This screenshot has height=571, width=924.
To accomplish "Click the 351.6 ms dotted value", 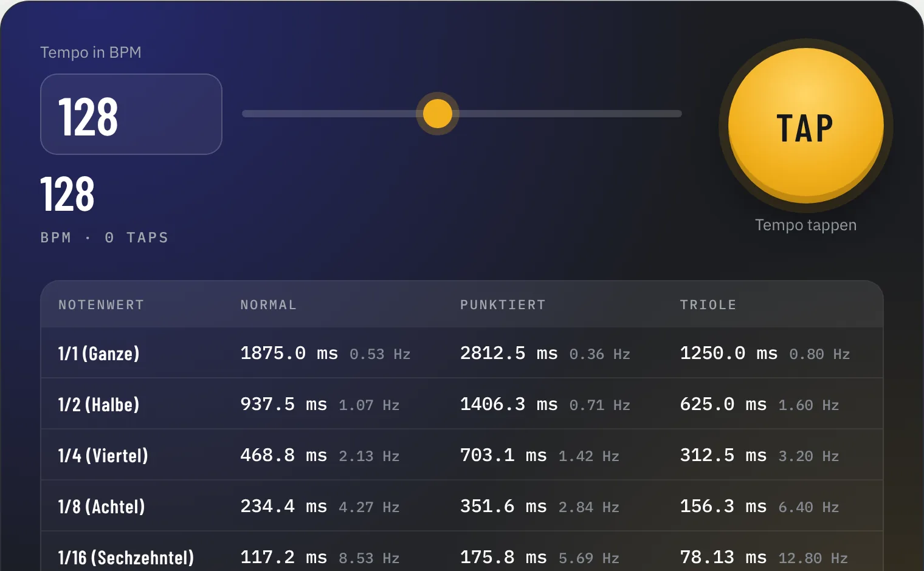I will (x=503, y=506).
